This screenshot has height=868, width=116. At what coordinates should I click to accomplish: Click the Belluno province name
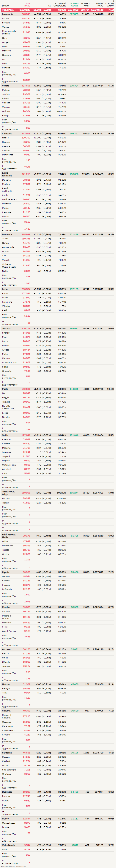click(x=6, y=111)
